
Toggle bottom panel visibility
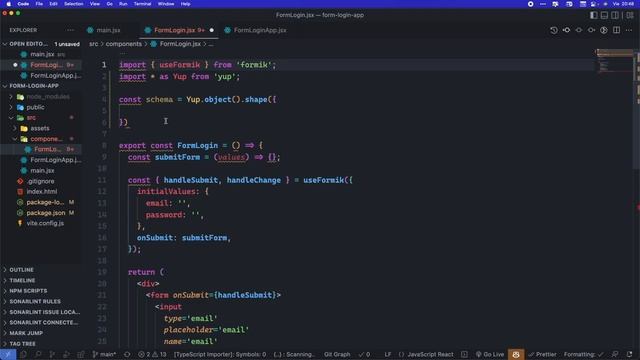click(604, 15)
